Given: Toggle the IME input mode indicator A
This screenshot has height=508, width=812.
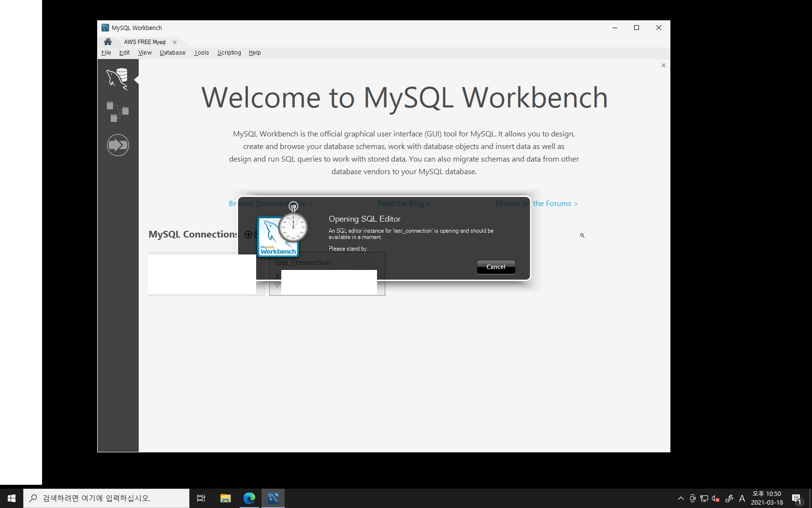Looking at the screenshot, I should pyautogui.click(x=742, y=498).
